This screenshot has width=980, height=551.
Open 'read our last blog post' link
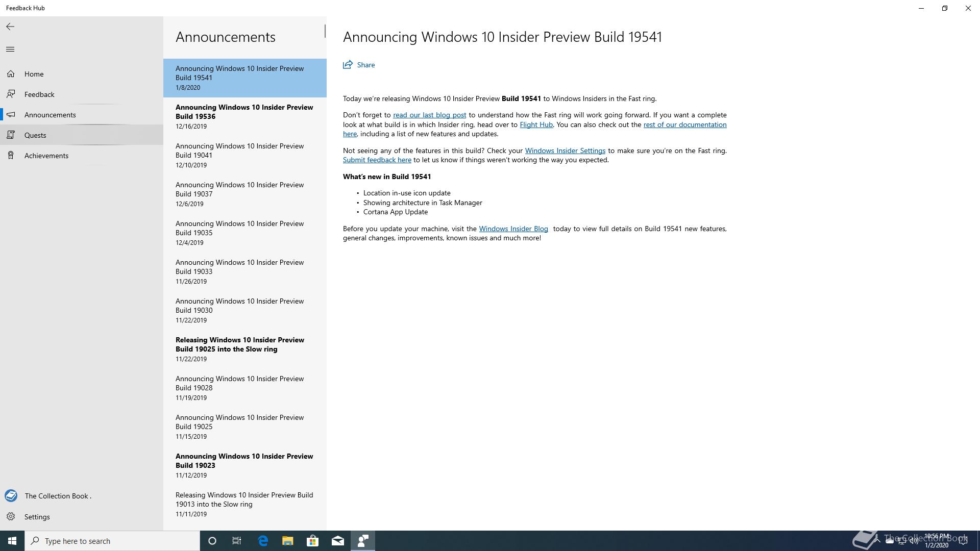point(429,115)
